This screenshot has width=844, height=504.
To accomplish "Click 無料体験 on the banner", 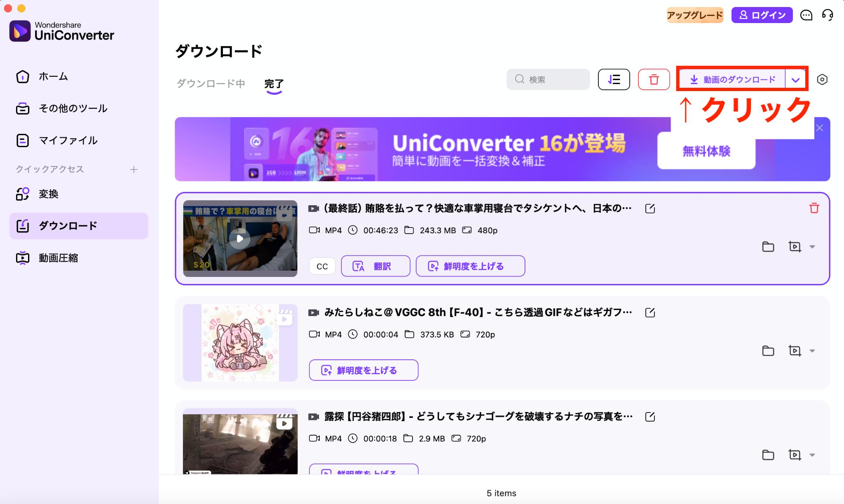I will pyautogui.click(x=706, y=151).
